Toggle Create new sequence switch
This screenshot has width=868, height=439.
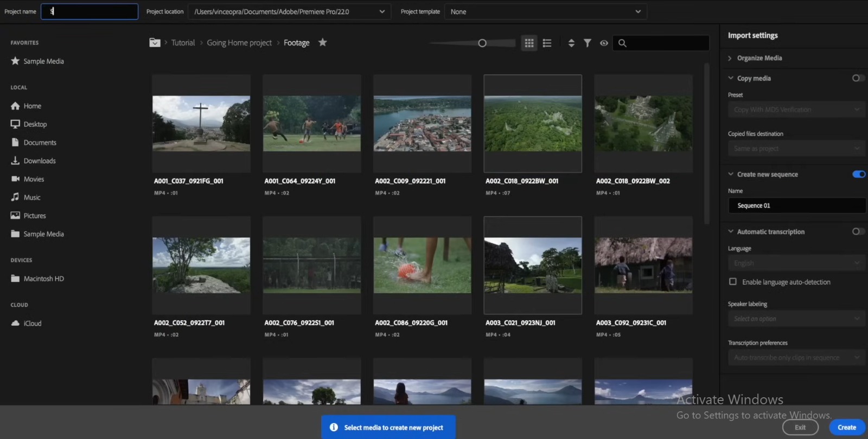[859, 174]
